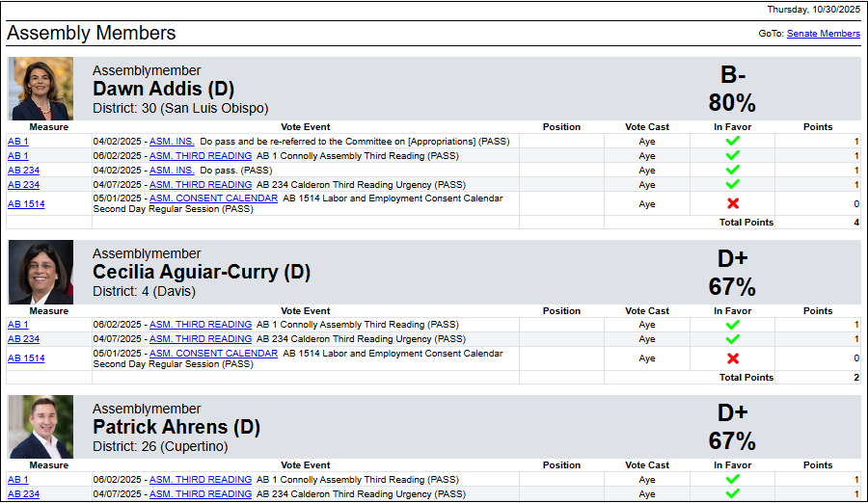Viewport: 868px width, 503px height.
Task: Click green checkmark in Cecilia Aguiar-Curry's AB 1 row
Action: [733, 325]
